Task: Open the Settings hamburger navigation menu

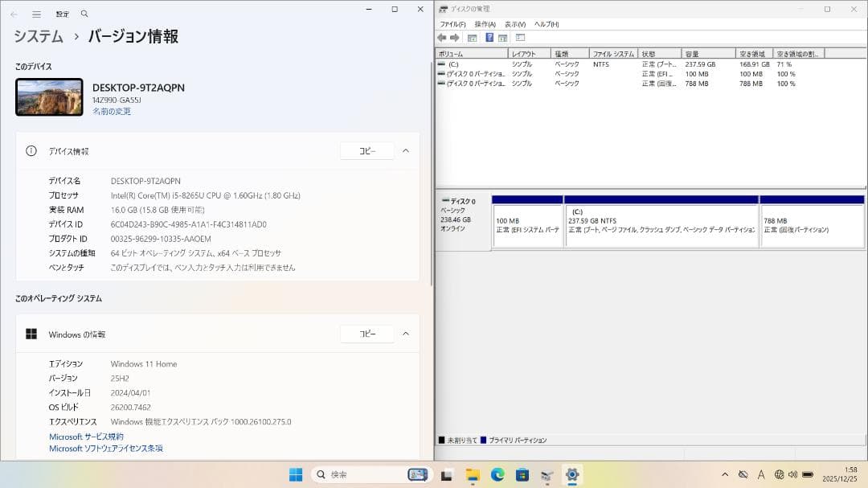Action: [36, 13]
